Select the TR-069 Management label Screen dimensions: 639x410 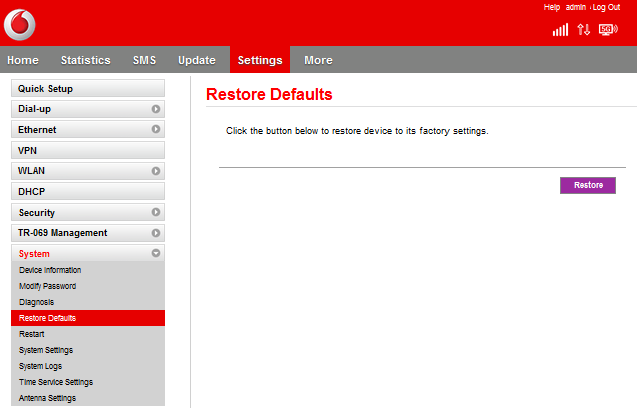[x=63, y=233]
